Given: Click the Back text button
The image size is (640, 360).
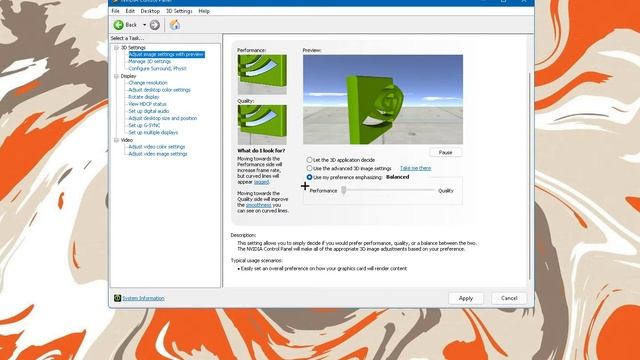Looking at the screenshot, I should [x=131, y=25].
